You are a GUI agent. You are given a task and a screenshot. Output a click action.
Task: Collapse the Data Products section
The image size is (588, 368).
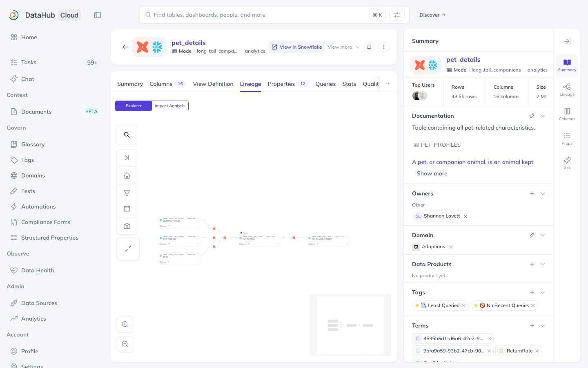[543, 264]
